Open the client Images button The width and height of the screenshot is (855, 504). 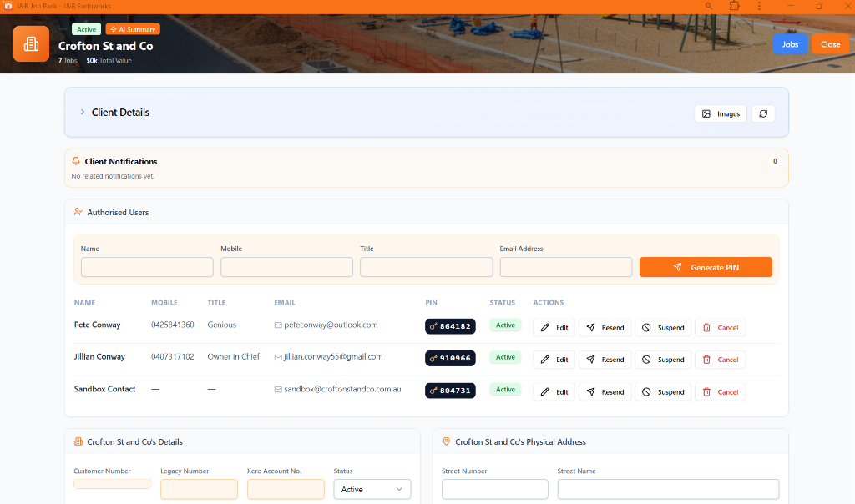click(x=721, y=113)
